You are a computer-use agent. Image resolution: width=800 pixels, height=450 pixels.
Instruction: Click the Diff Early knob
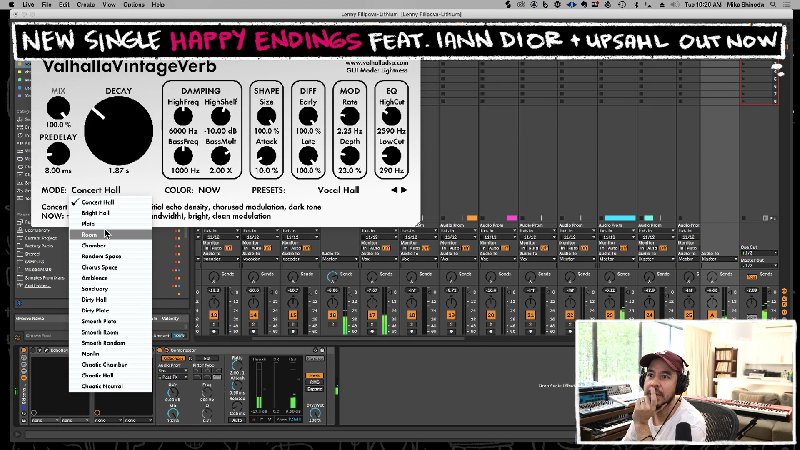308,114
